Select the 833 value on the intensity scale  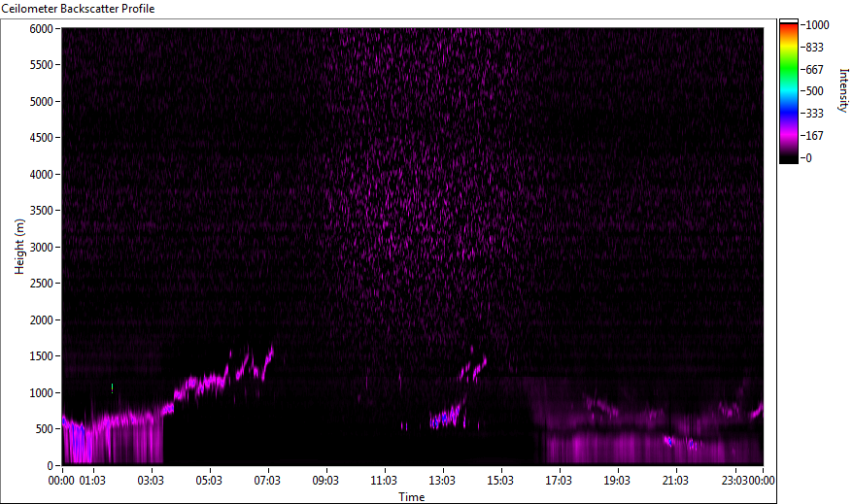(814, 48)
